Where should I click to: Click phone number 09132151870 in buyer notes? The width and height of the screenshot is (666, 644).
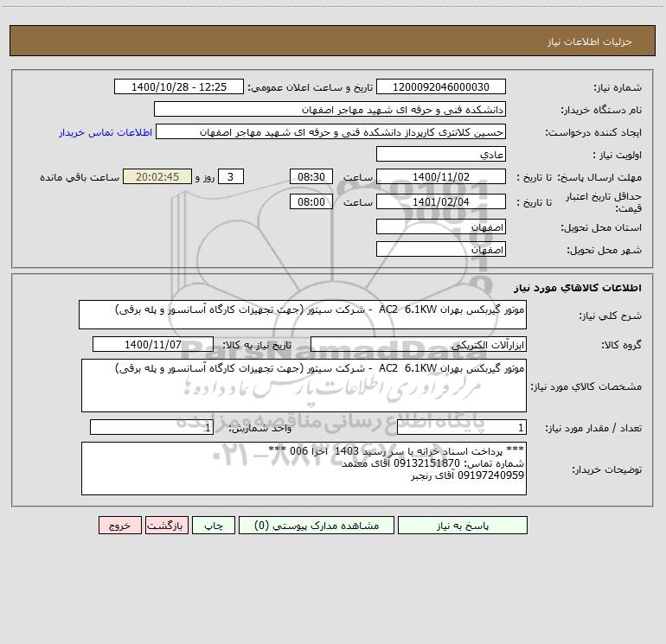pos(427,463)
